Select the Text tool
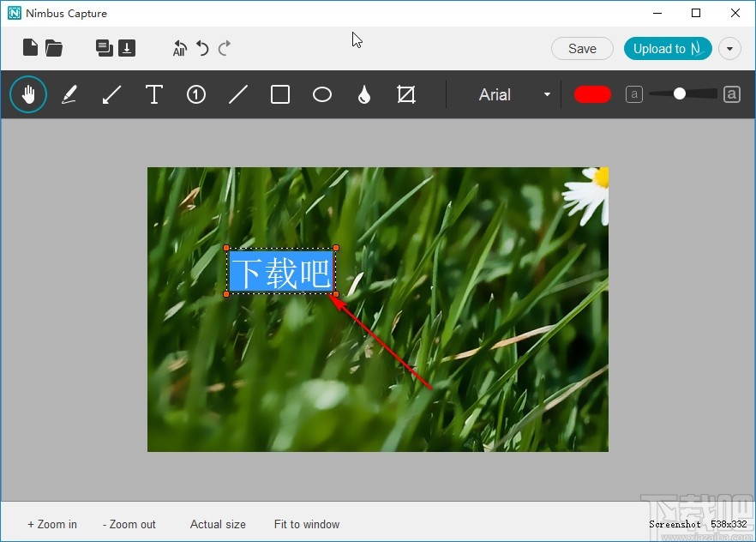756x542 pixels. pos(154,94)
